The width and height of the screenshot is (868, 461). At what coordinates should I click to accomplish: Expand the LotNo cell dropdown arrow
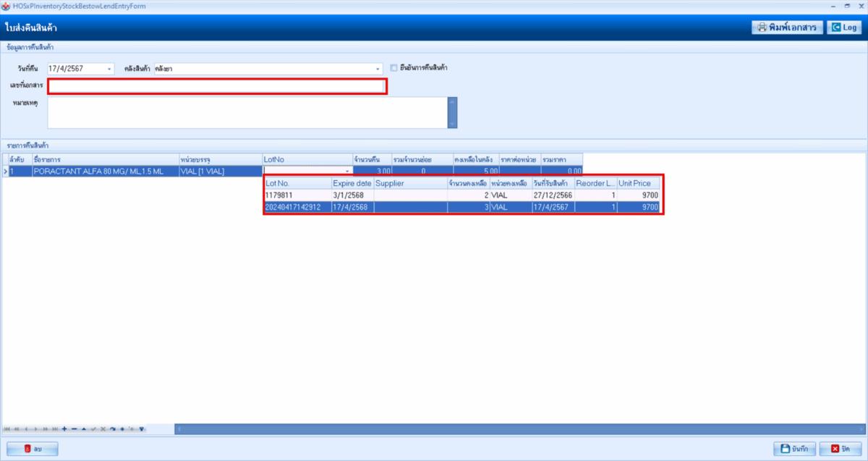(x=347, y=172)
